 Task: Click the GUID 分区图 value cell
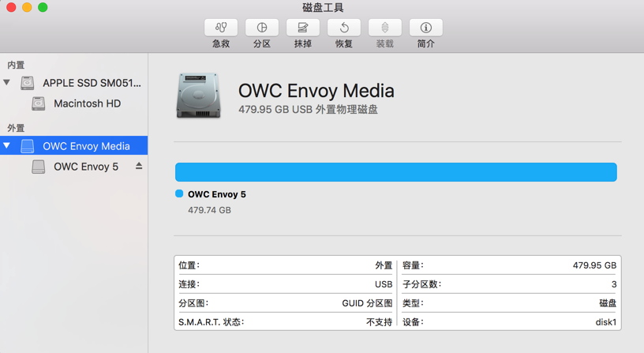pyautogui.click(x=367, y=303)
